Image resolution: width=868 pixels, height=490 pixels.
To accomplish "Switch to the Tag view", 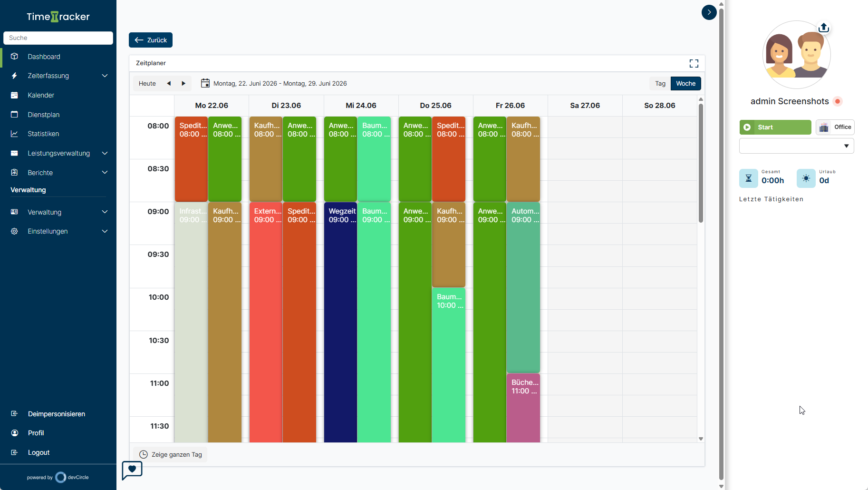I will pos(660,83).
